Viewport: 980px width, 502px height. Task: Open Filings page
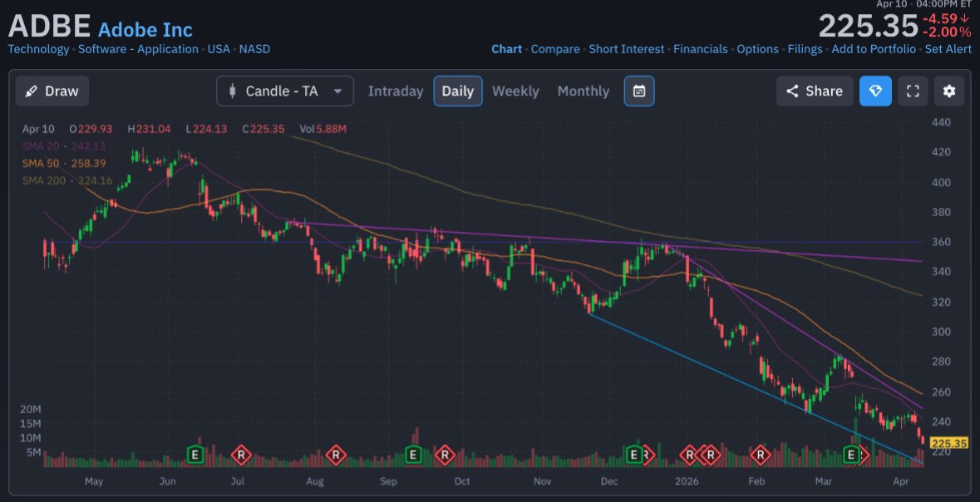click(x=805, y=49)
